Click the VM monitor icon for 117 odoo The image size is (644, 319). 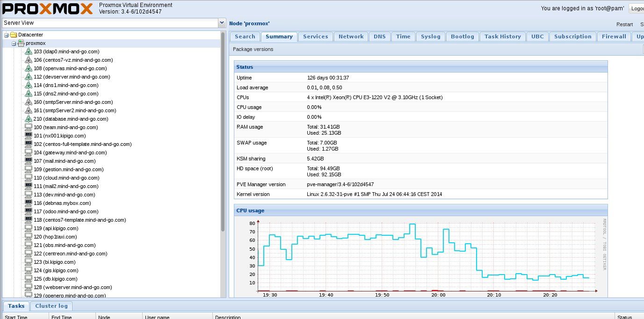[x=28, y=211]
